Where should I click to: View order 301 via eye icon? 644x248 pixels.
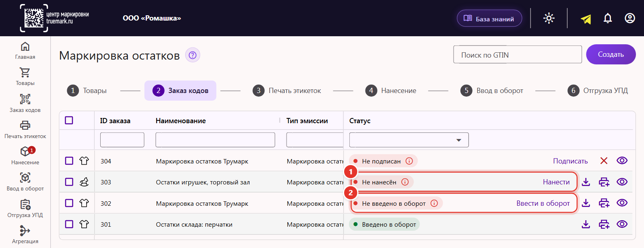click(x=622, y=224)
